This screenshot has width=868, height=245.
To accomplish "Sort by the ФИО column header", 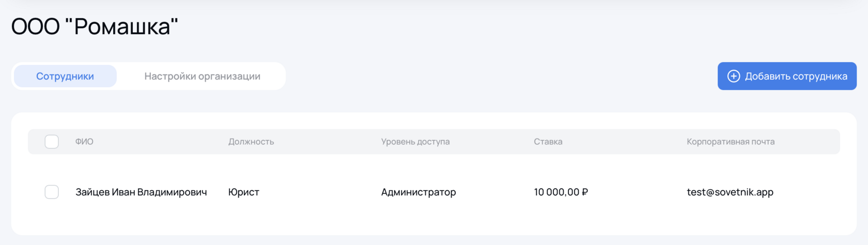I will point(84,142).
